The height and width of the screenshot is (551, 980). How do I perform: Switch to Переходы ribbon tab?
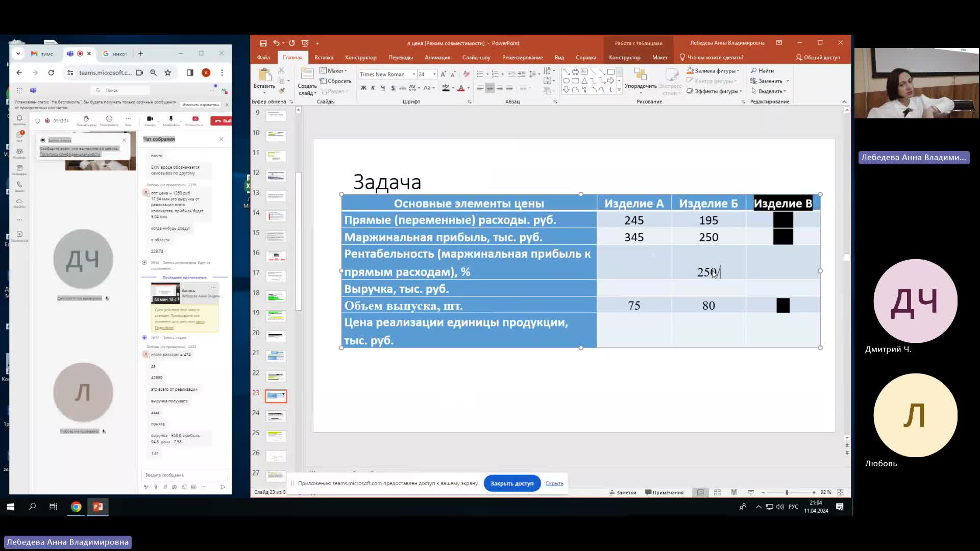(x=400, y=58)
